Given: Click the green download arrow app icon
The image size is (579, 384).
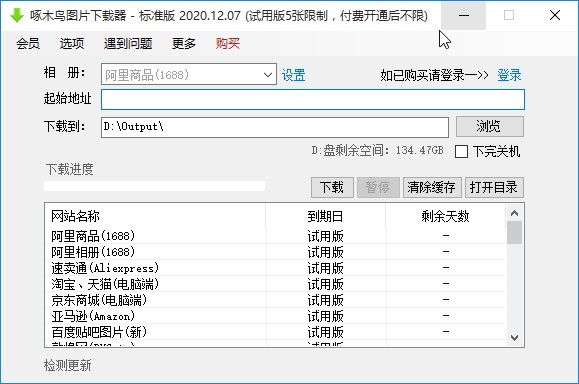Looking at the screenshot, I should click(16, 15).
